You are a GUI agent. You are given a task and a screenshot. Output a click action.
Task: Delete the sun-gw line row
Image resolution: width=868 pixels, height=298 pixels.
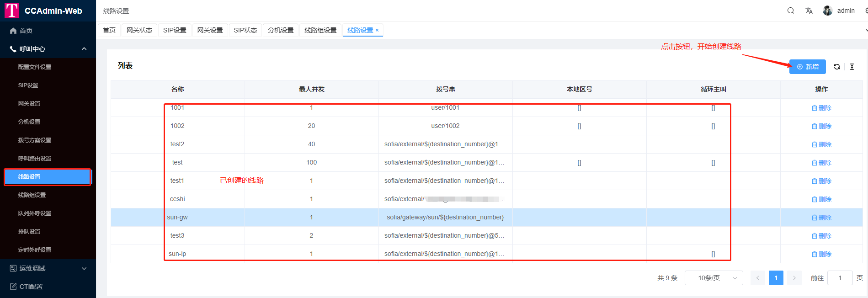(x=821, y=218)
